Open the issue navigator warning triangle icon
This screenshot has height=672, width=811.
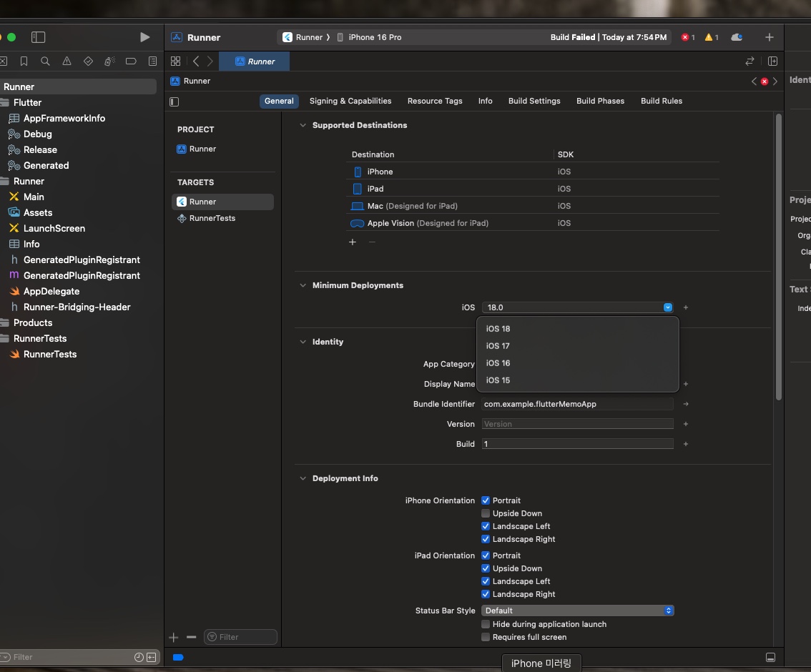[x=67, y=61]
